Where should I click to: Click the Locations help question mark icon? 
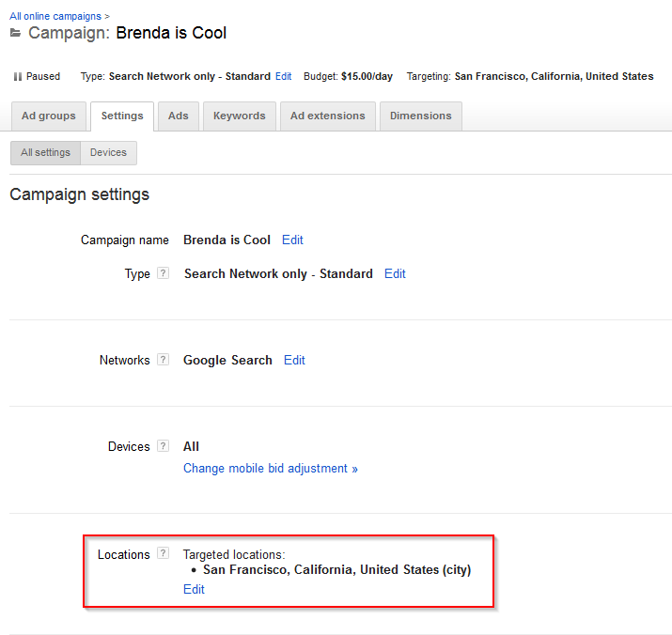click(x=163, y=553)
